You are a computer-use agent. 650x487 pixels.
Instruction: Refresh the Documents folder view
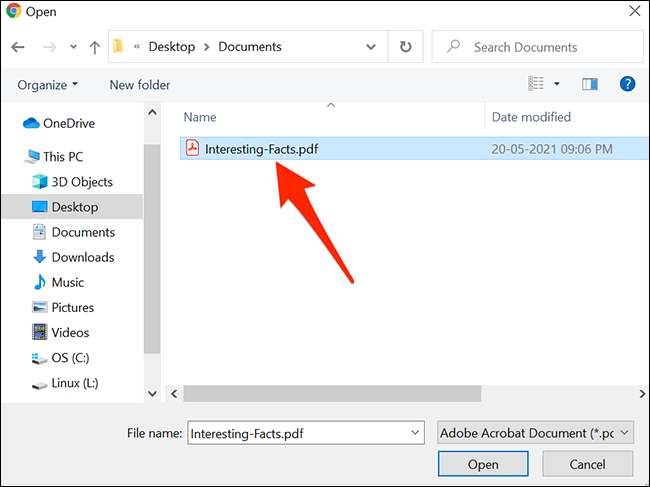[405, 47]
